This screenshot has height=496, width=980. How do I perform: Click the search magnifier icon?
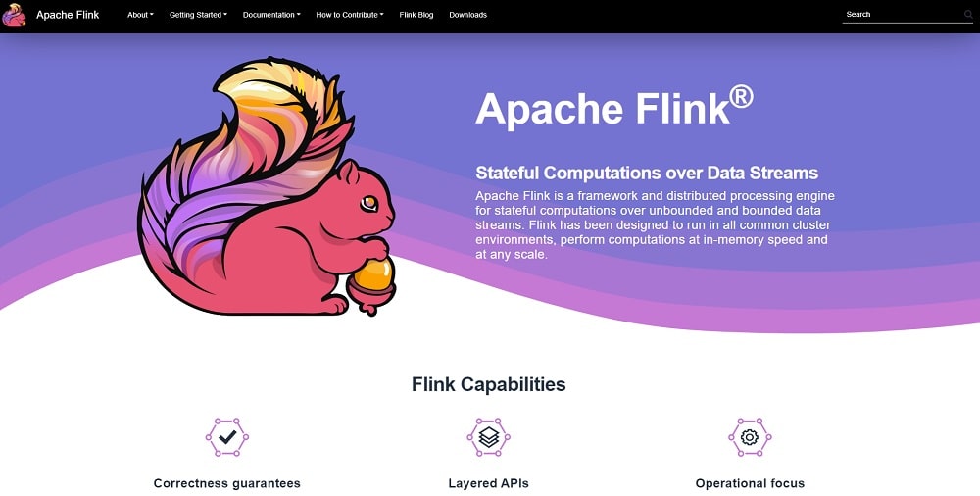pos(967,16)
